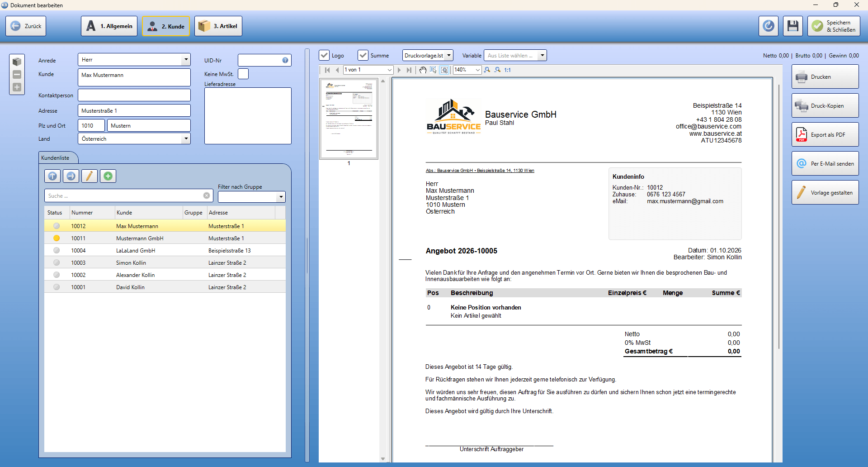Click the refresh preview icon
Image resolution: width=868 pixels, height=467 pixels.
coord(769,26)
